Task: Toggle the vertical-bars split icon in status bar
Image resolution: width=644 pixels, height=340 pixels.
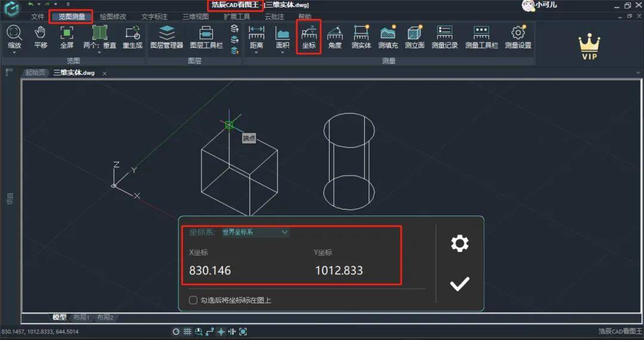Action: [x=231, y=332]
